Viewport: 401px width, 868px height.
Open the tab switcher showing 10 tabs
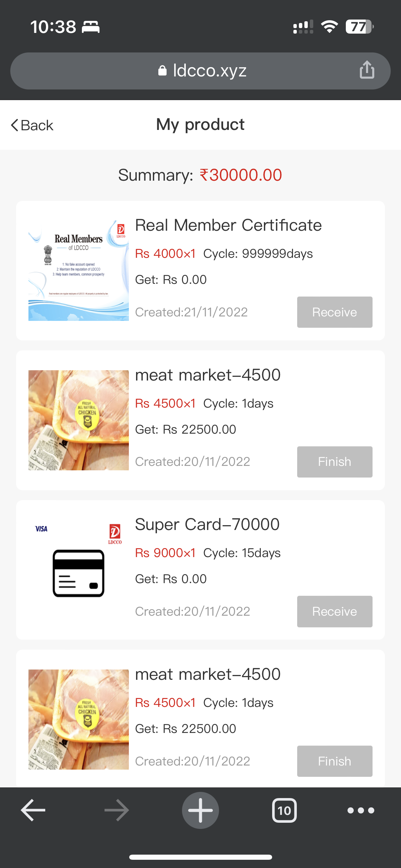[x=284, y=810]
